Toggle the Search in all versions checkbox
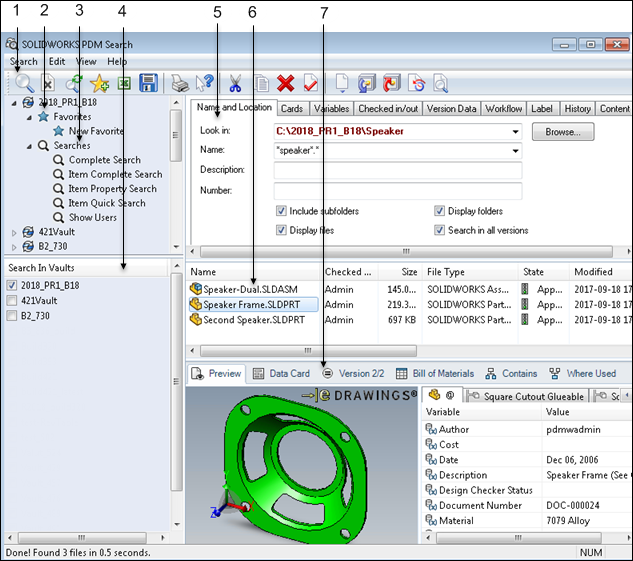Image resolution: width=633 pixels, height=561 pixels. pyautogui.click(x=440, y=230)
